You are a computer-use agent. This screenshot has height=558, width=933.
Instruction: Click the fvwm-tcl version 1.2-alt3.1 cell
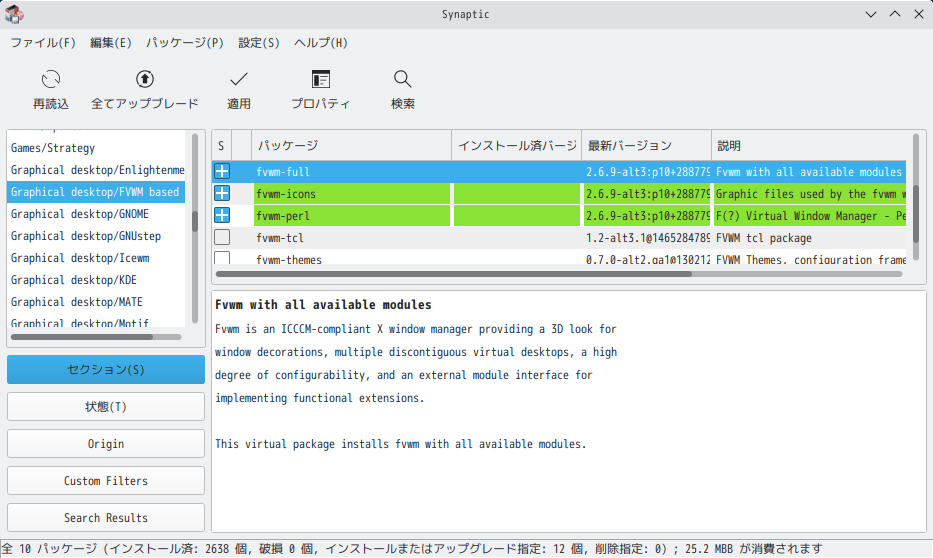point(648,238)
